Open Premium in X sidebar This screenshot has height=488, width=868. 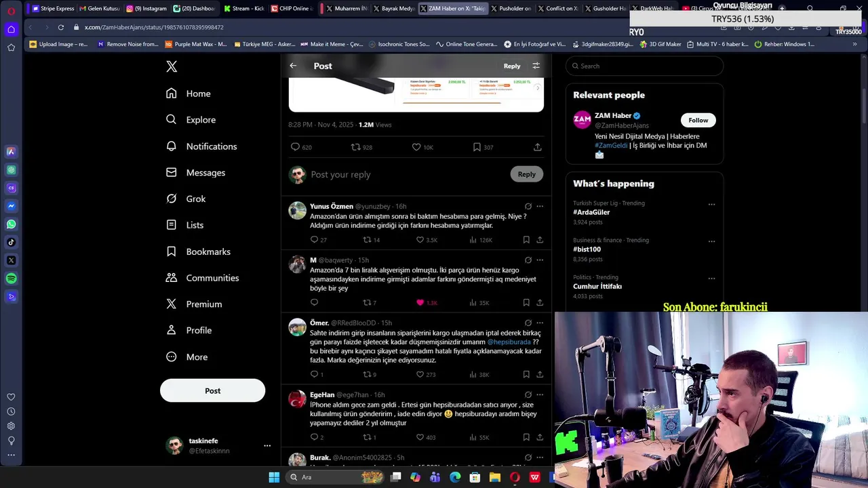pyautogui.click(x=194, y=304)
